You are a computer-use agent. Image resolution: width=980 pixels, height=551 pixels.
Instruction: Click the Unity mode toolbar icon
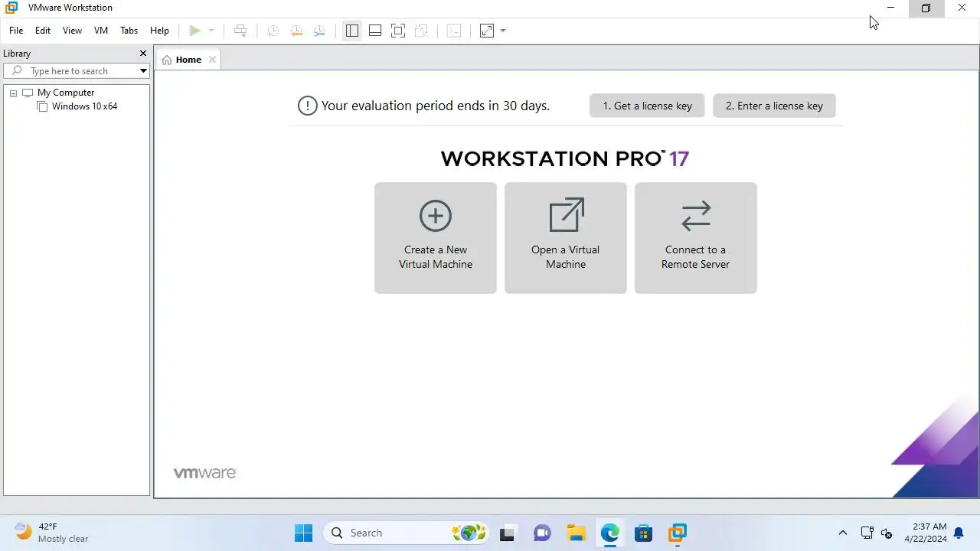pos(421,31)
